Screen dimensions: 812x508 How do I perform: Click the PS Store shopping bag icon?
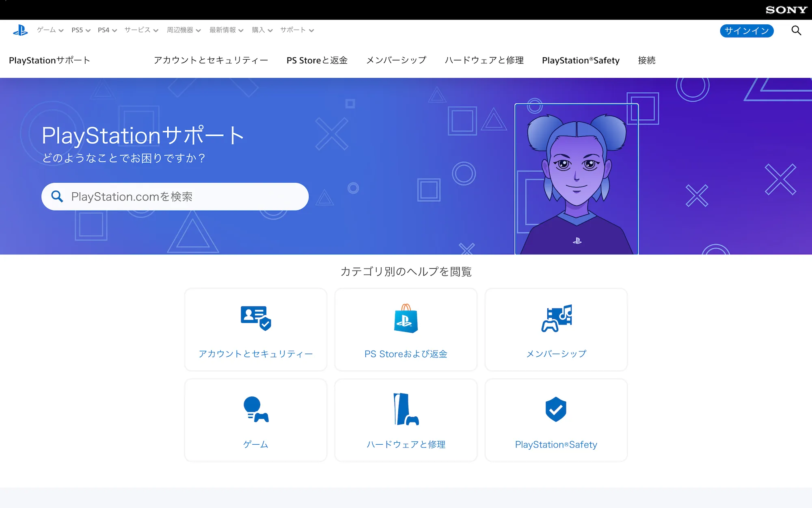tap(406, 319)
